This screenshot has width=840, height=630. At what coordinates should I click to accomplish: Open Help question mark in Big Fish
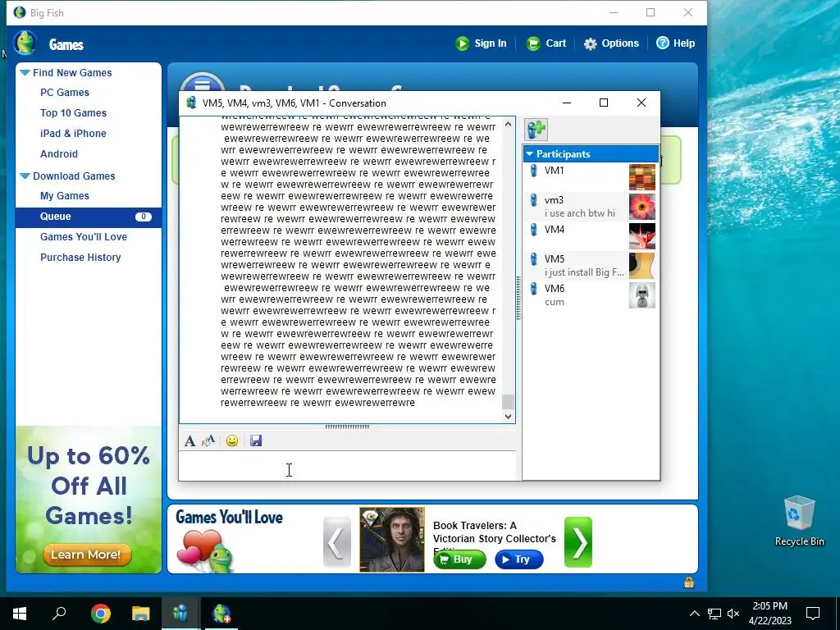[663, 43]
